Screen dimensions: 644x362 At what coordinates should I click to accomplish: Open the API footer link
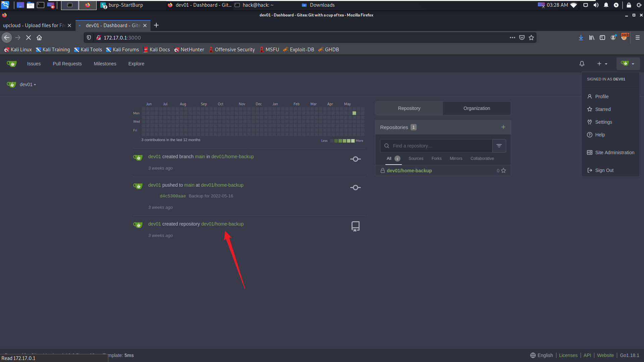(x=587, y=355)
